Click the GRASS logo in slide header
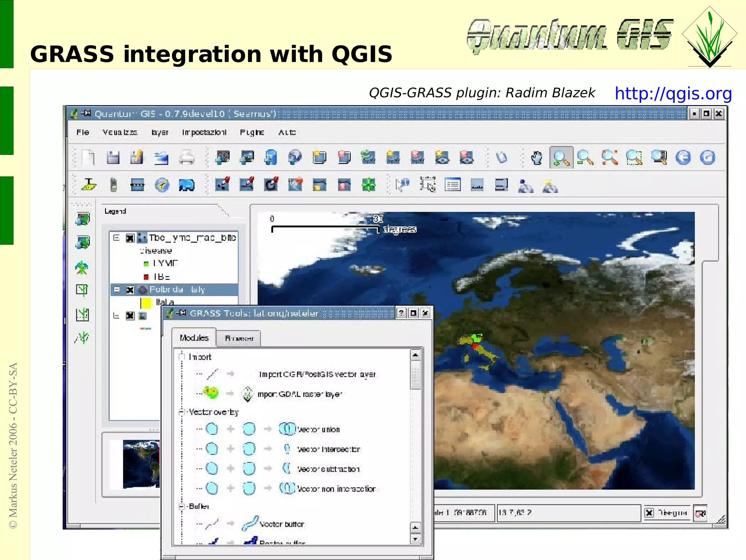 click(x=710, y=37)
